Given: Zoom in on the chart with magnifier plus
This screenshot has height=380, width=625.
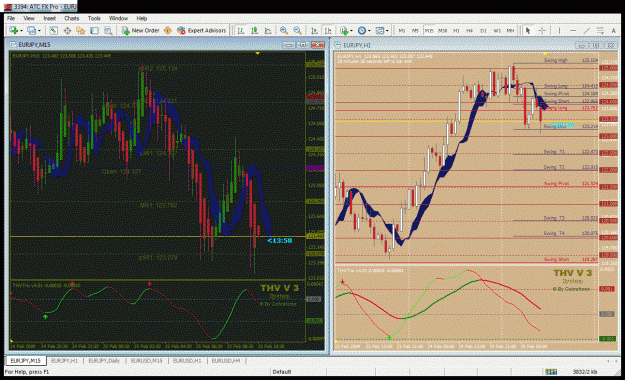Looking at the screenshot, I should click(x=284, y=30).
